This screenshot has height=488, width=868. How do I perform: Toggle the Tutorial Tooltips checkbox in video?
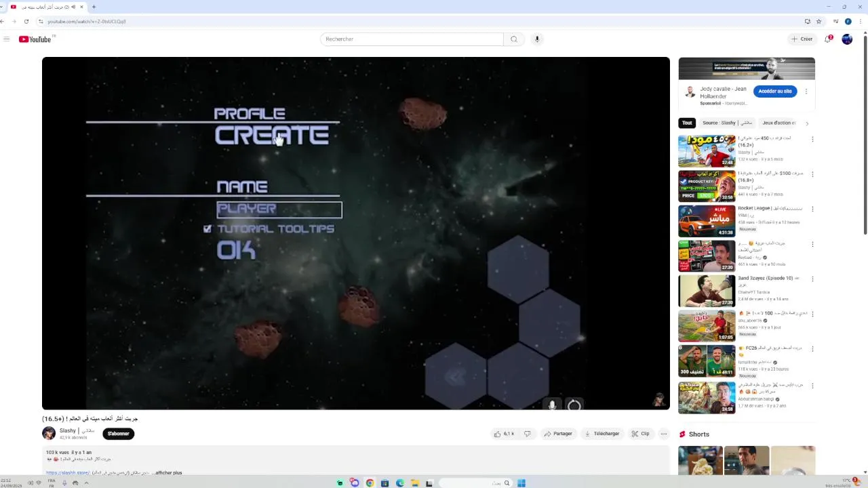[x=208, y=229]
